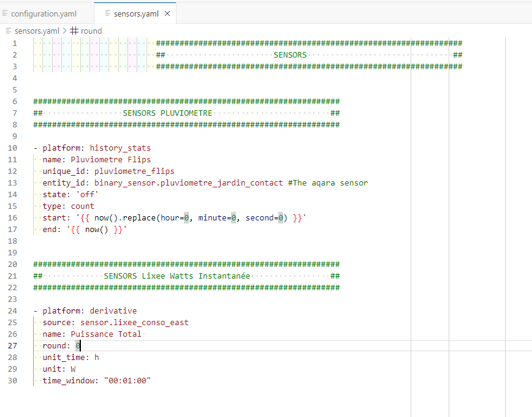This screenshot has height=417, width=532.
Task: Click 'source: sensor.lixee_conso_east' line
Action: click(116, 323)
